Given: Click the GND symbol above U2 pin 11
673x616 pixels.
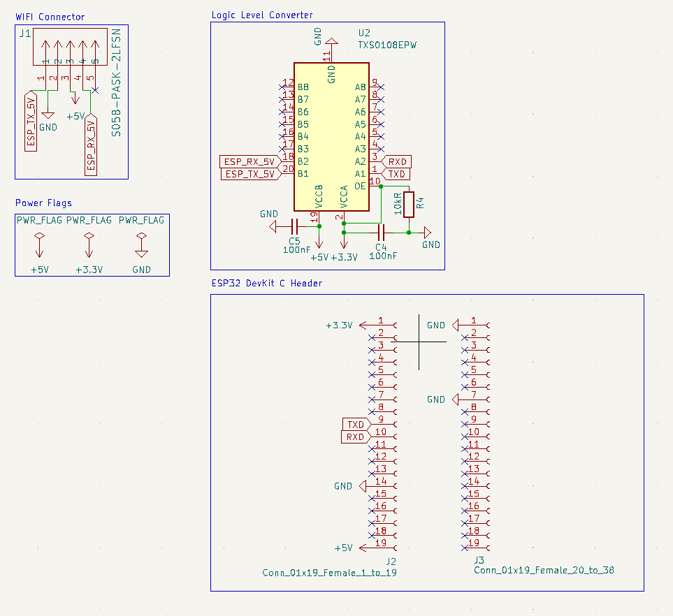Looking at the screenshot, I should tap(331, 41).
